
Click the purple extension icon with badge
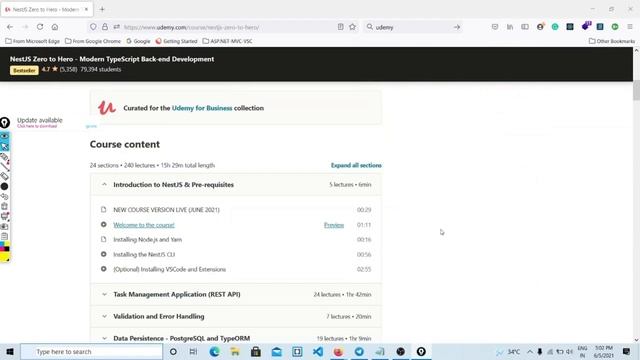point(586,26)
